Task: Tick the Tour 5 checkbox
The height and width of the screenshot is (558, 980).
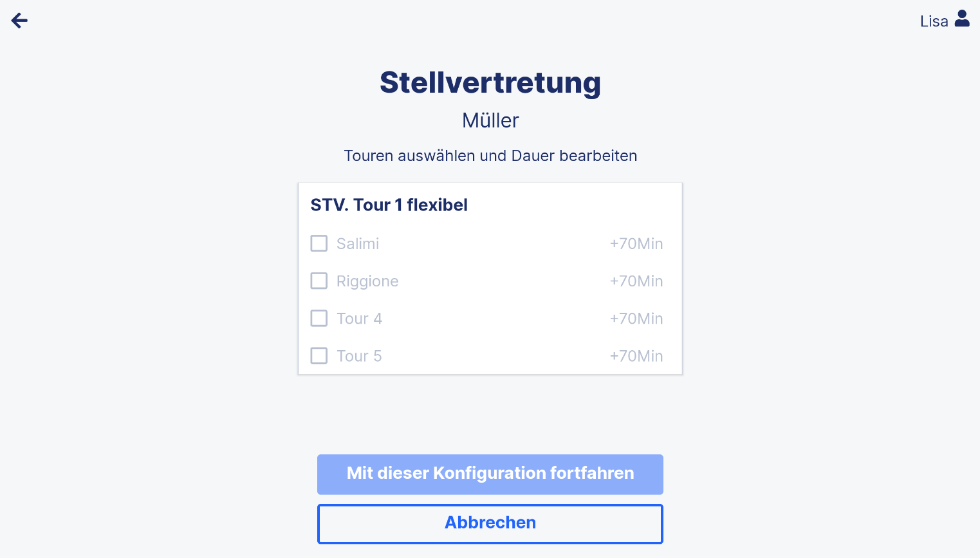Action: pos(319,355)
